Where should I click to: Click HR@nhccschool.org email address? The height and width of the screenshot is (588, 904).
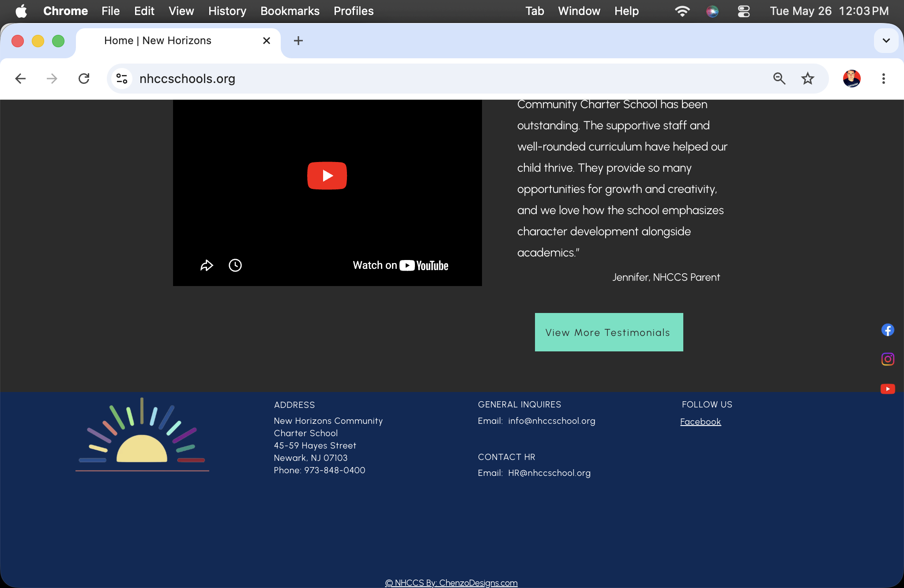tap(549, 473)
